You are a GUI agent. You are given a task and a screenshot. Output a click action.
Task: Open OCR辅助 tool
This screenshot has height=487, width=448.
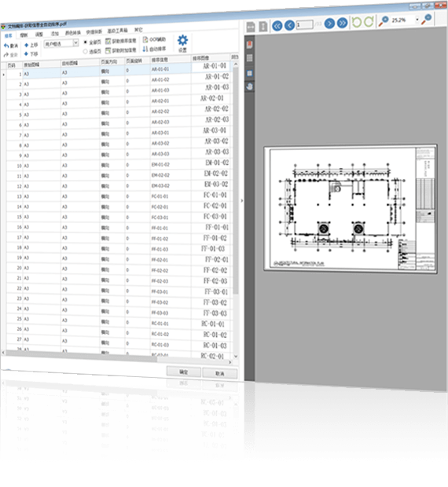pyautogui.click(x=154, y=39)
